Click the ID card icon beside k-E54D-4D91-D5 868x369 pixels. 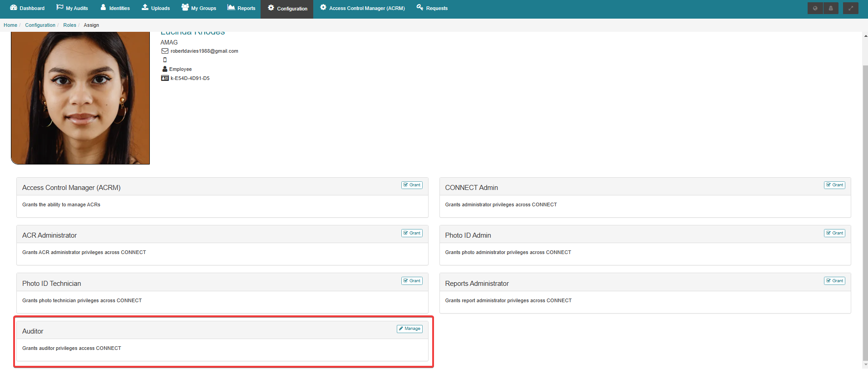(165, 78)
